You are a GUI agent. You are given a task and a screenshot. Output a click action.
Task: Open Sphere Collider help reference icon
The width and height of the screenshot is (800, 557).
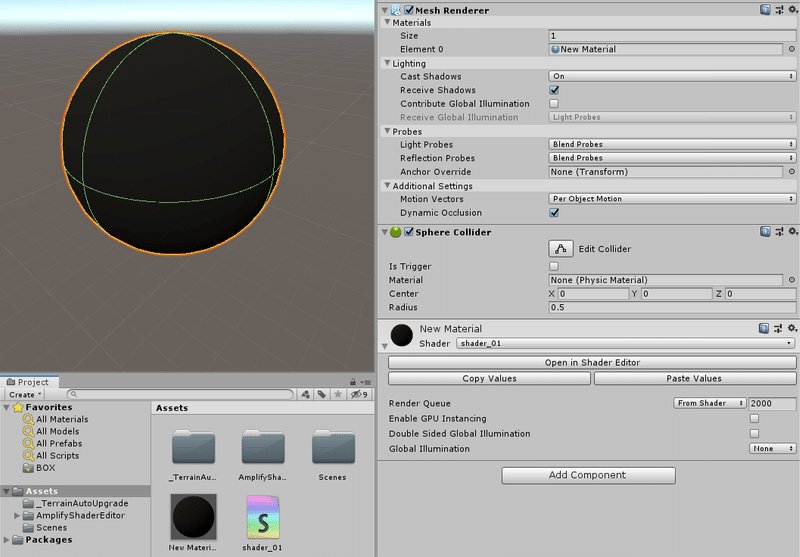pyautogui.click(x=765, y=232)
